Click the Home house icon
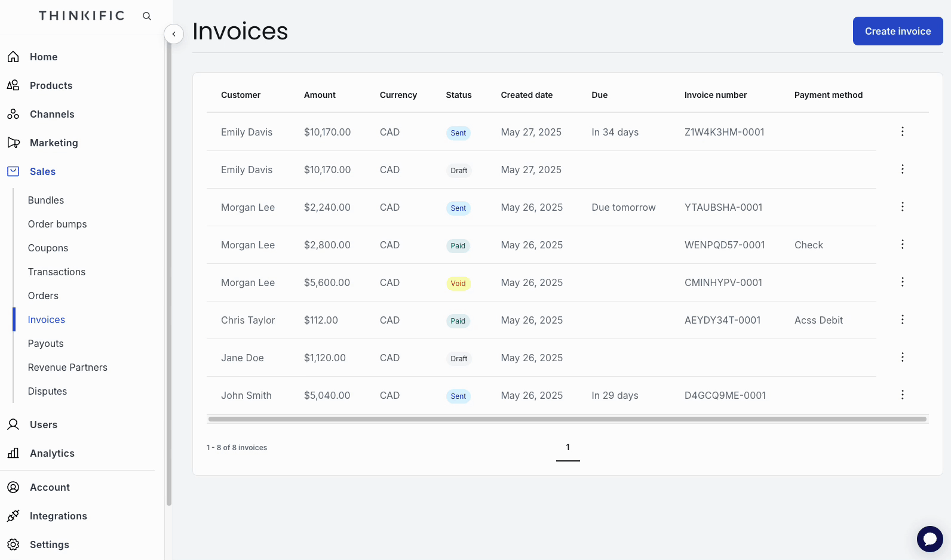The height and width of the screenshot is (560, 951). pos(13,57)
